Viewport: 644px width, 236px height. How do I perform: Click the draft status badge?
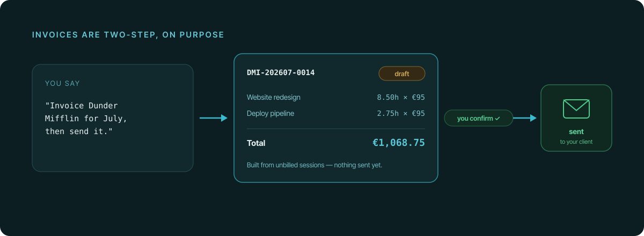tap(402, 73)
